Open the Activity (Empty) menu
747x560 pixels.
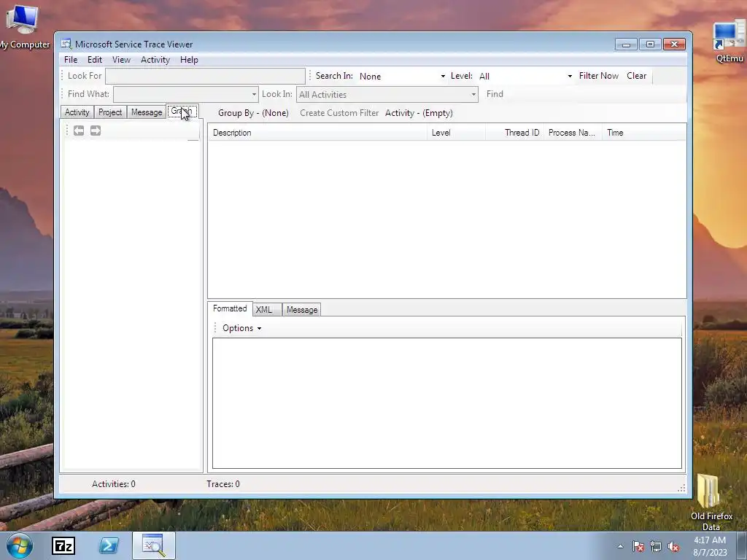tap(419, 113)
